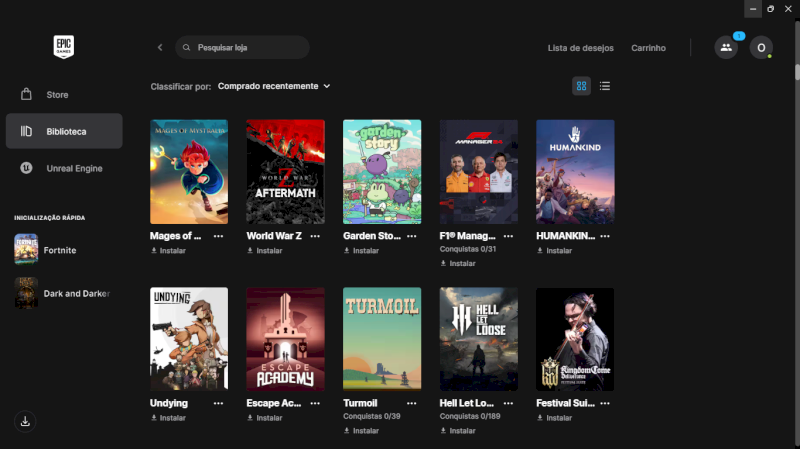Open Lista de desejos
800x449 pixels.
pyautogui.click(x=581, y=48)
